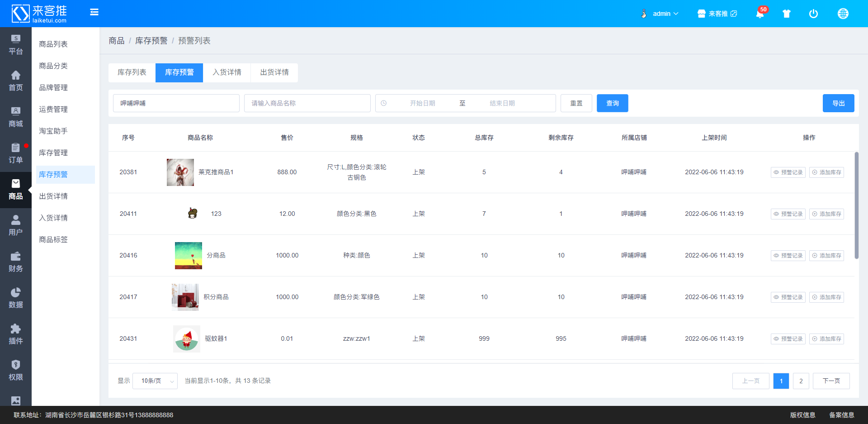This screenshot has width=868, height=424.
Task: Click the 来客推 laiketui.com logo
Action: pos(40,14)
